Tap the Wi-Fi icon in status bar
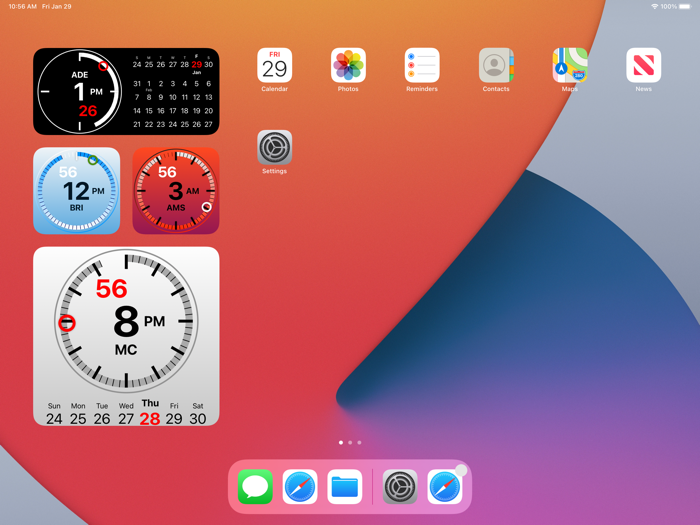 click(x=655, y=7)
